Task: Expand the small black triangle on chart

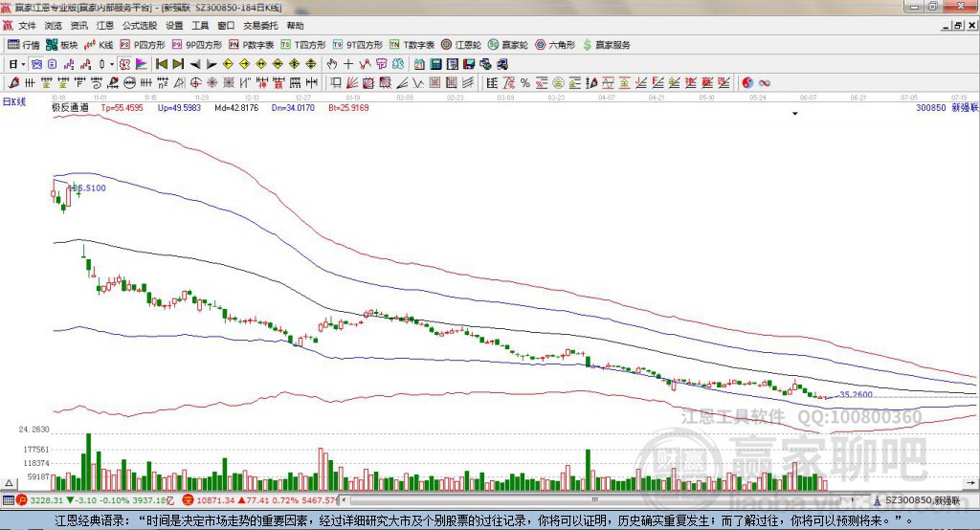Action: [x=795, y=114]
